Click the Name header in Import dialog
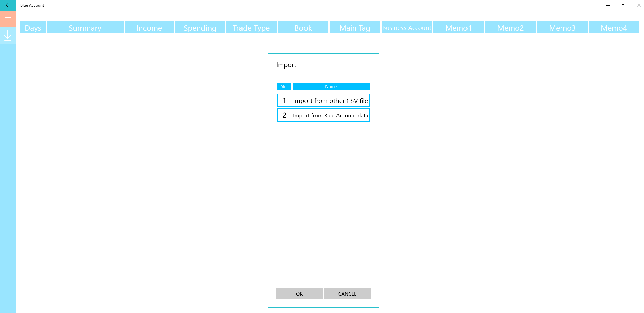 331,86
